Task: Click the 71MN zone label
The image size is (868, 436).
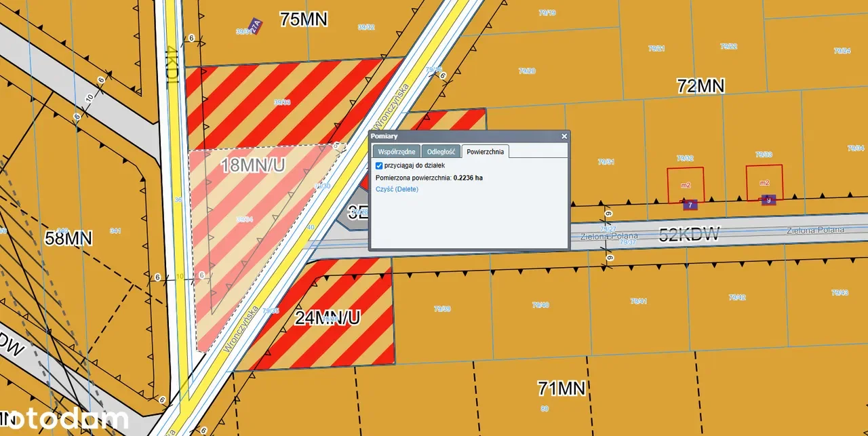Action: [x=561, y=389]
